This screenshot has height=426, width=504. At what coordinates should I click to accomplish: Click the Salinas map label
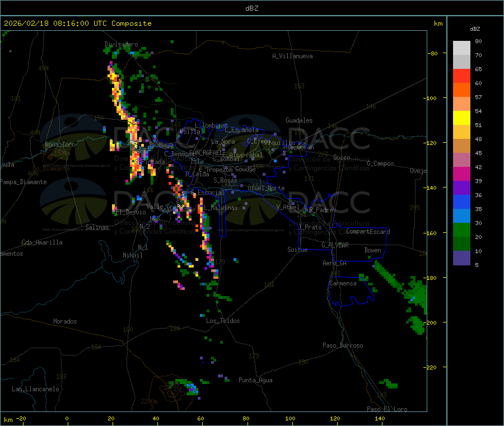(97, 227)
